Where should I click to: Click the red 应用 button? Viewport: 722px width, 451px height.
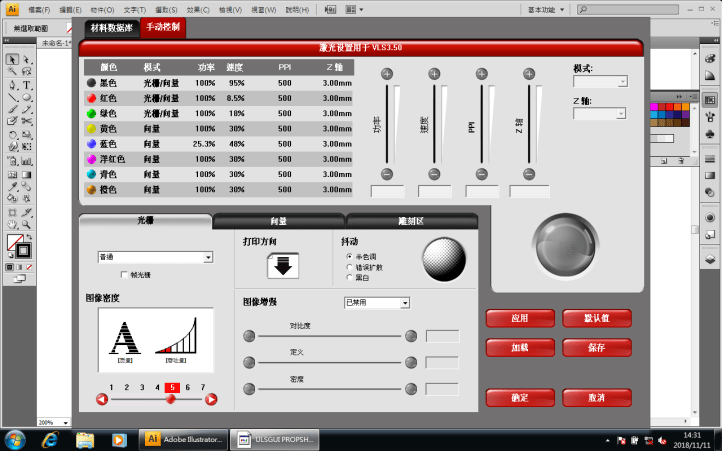click(520, 318)
